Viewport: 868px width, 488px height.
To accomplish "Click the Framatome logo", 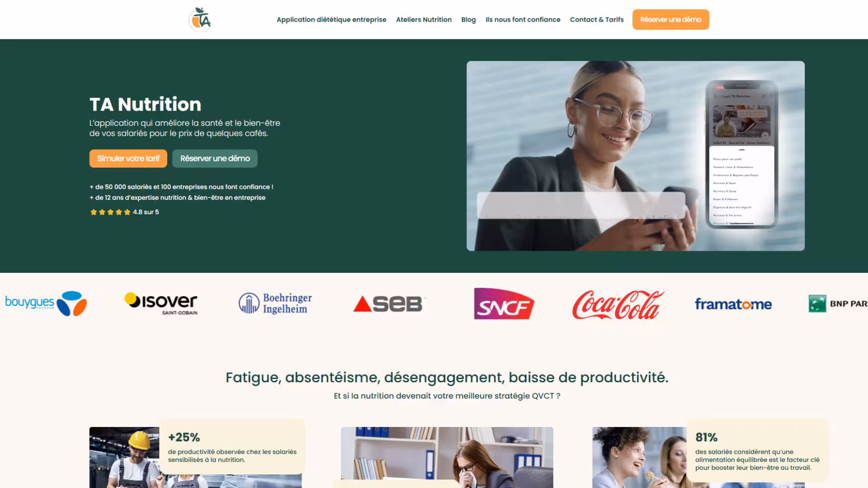I will (733, 304).
